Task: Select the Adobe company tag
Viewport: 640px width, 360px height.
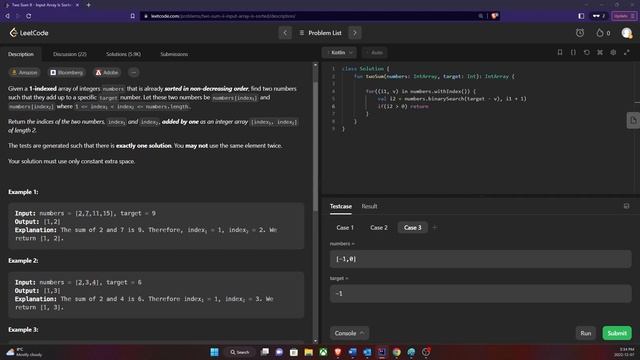Action: tap(107, 72)
